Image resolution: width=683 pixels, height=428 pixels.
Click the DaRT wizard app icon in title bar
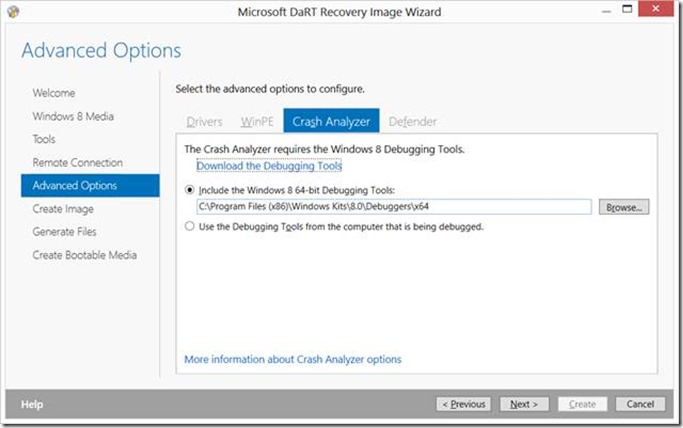[x=13, y=12]
